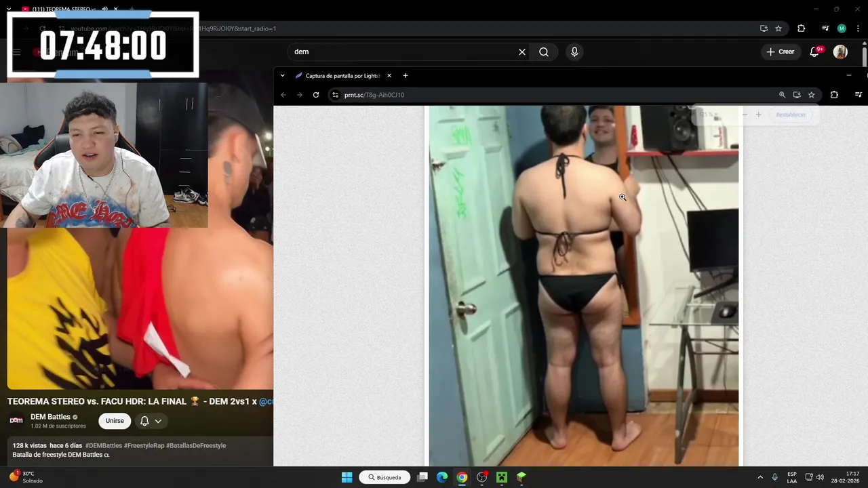The width and height of the screenshot is (868, 488).
Task: Open hashtag #BatallasDeFreestyle link
Action: point(196,445)
